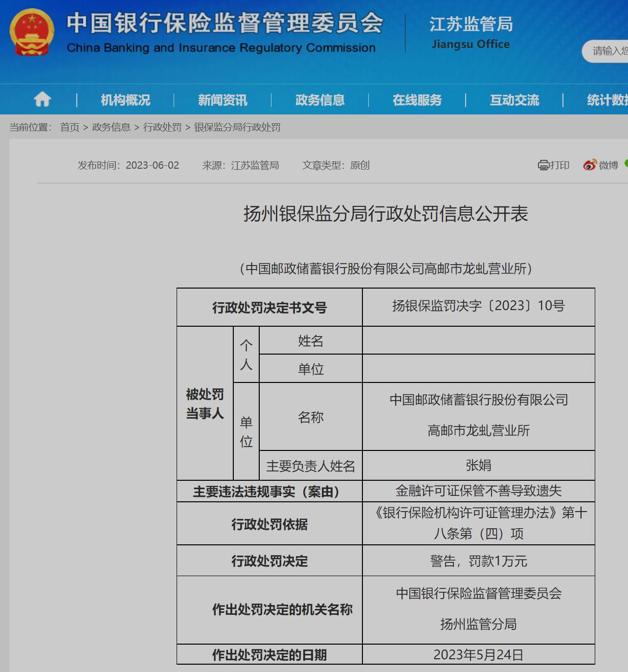Click the source 来源：江苏监管局
This screenshot has width=628, height=672.
coord(241,165)
